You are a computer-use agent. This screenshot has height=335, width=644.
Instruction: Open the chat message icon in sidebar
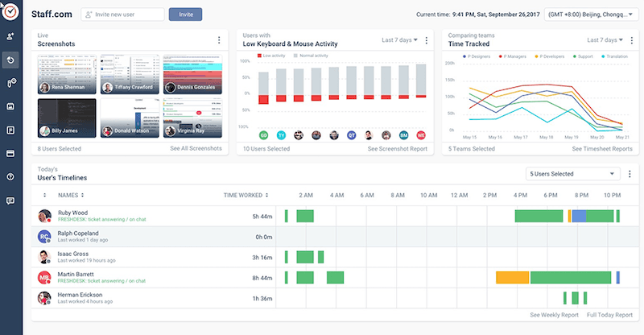pyautogui.click(x=11, y=200)
